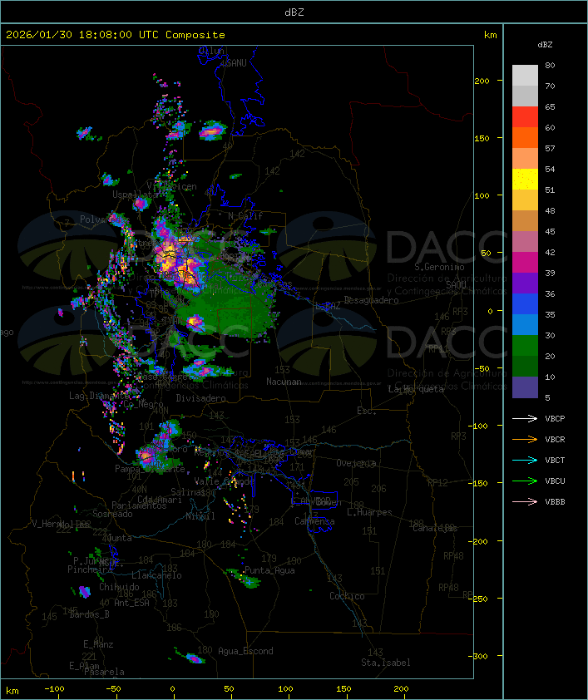Select the yellow dotted 54 dBZ swatch
The width and height of the screenshot is (588, 700).
[x=525, y=180]
